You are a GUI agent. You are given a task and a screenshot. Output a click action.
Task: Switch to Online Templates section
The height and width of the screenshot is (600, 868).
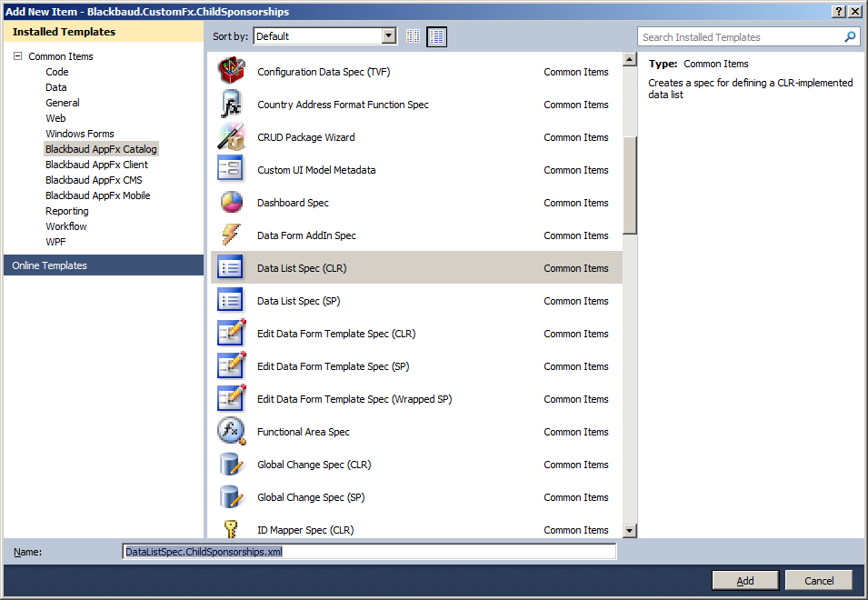pyautogui.click(x=104, y=265)
